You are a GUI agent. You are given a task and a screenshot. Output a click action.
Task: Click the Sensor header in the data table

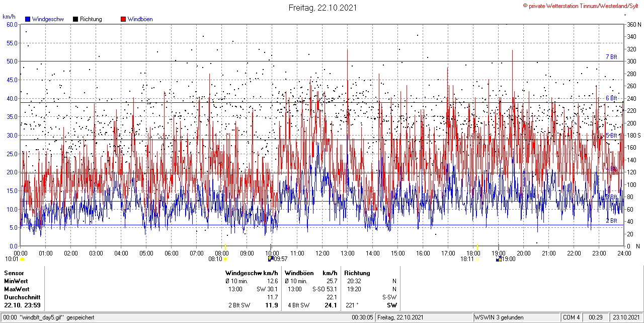point(14,273)
